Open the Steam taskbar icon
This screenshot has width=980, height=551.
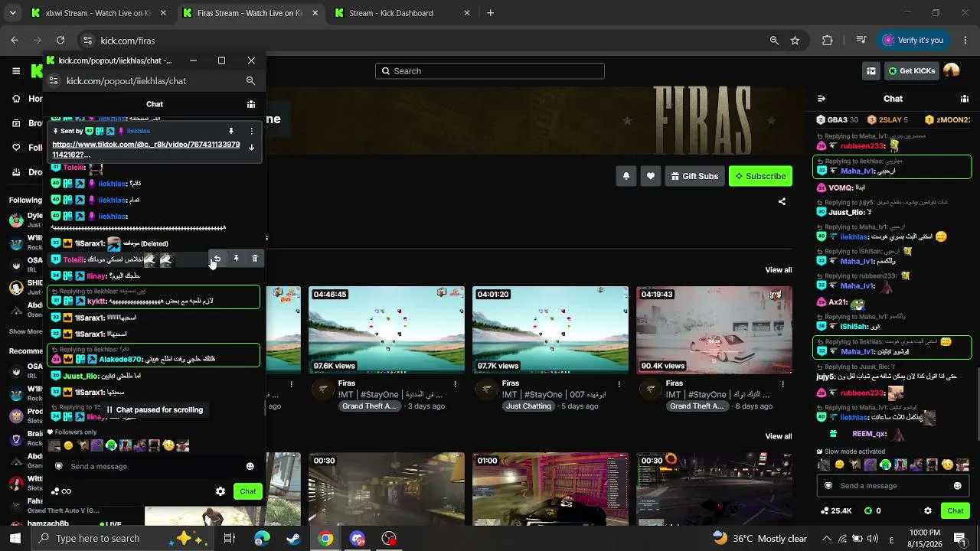pos(294,539)
